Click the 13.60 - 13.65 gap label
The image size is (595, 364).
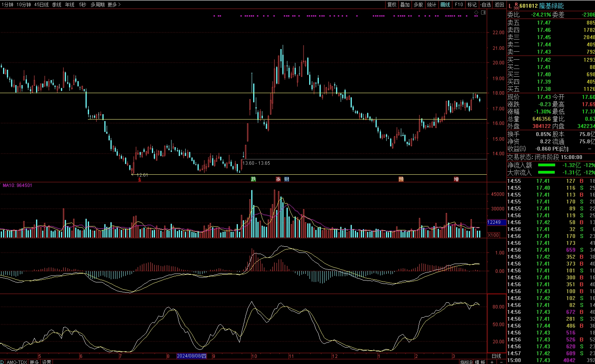pyautogui.click(x=256, y=163)
